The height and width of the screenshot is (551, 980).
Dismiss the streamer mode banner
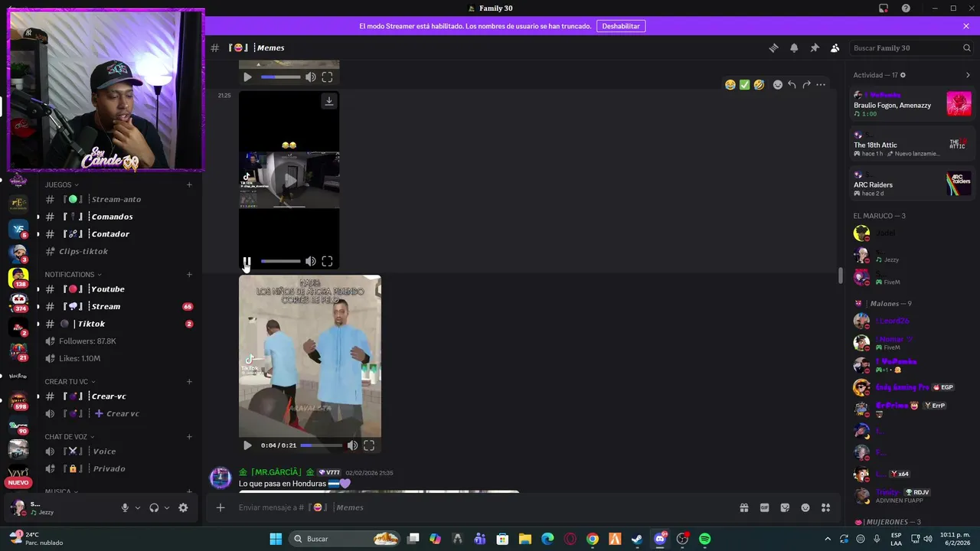click(x=966, y=26)
